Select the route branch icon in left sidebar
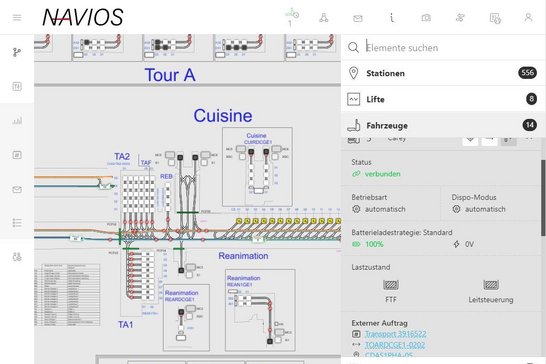 [x=17, y=52]
